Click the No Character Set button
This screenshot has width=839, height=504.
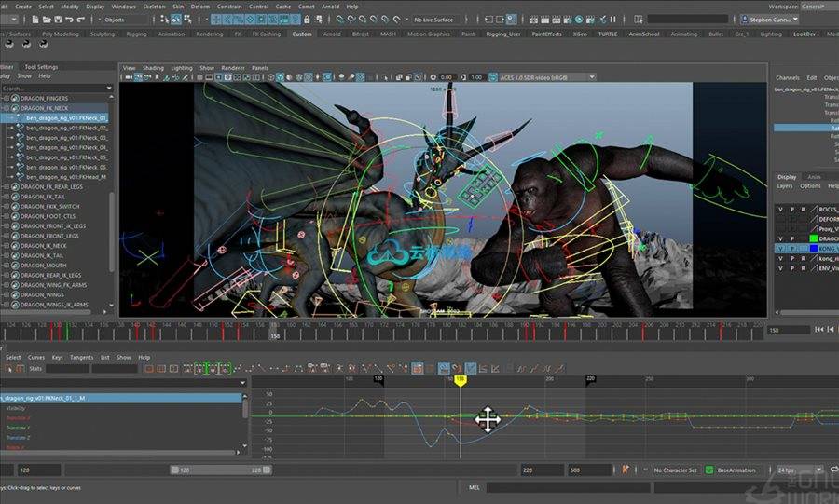click(x=675, y=470)
